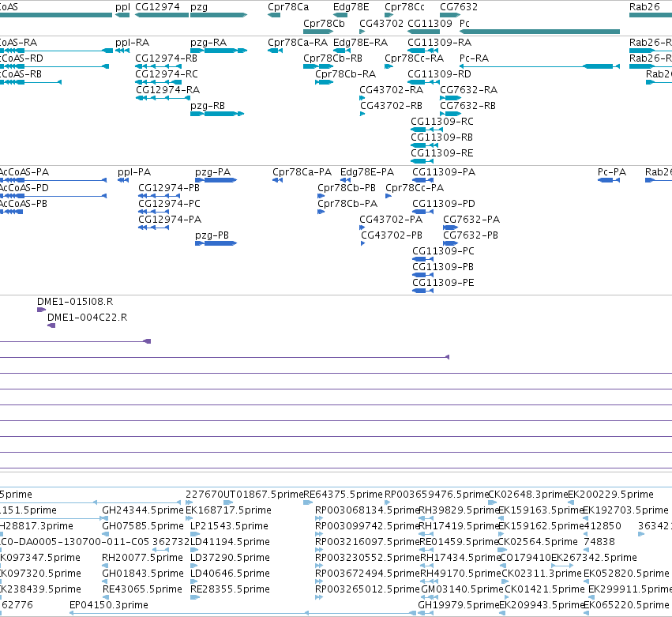Image resolution: width=672 pixels, height=617 pixels.
Task: Click EST RH39829.5prime
Action: (458, 510)
